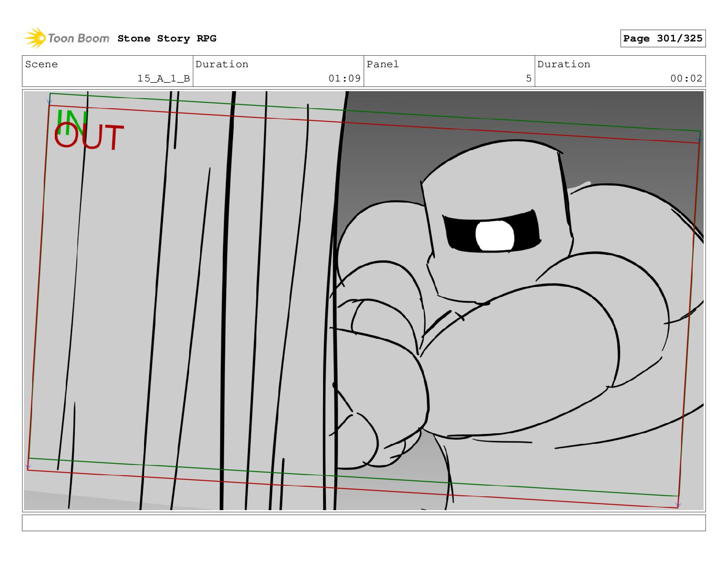
Task: Select the scene duration value '01:09'
Action: [345, 79]
